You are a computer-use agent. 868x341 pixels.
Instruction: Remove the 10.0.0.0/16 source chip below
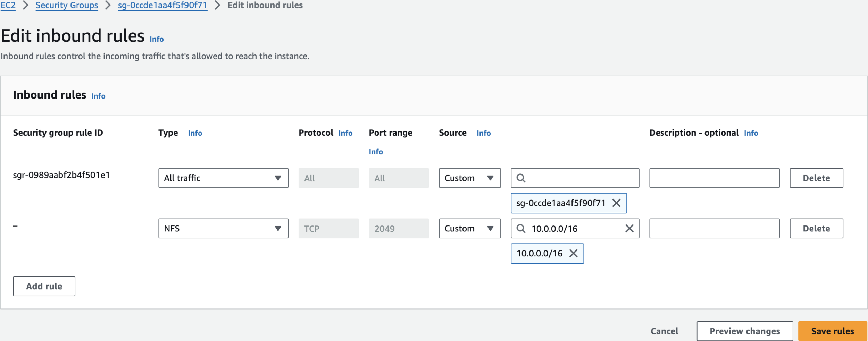(574, 254)
